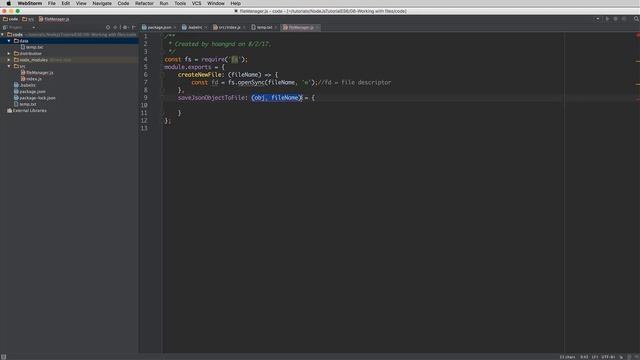The height and width of the screenshot is (360, 640).
Task: Select External Libraries node
Action: [27, 111]
